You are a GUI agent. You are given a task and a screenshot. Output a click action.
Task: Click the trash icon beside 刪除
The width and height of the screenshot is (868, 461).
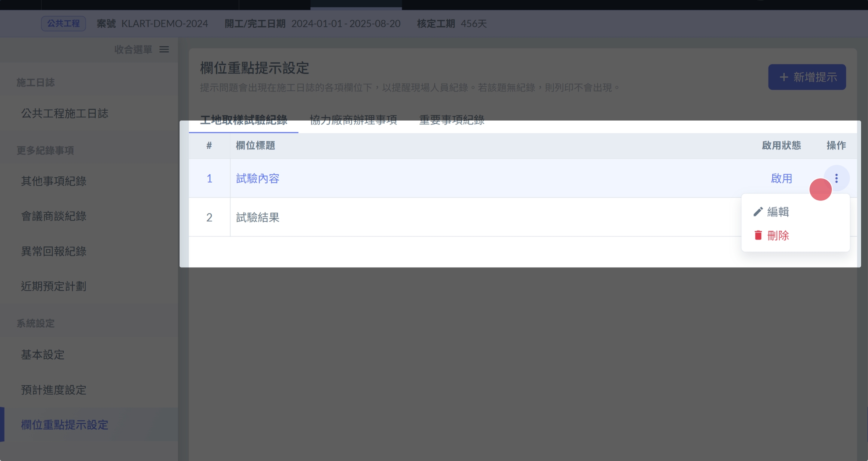(758, 235)
